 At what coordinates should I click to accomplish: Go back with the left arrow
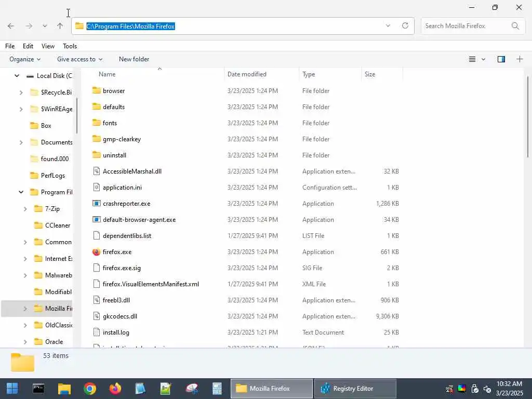(x=11, y=26)
